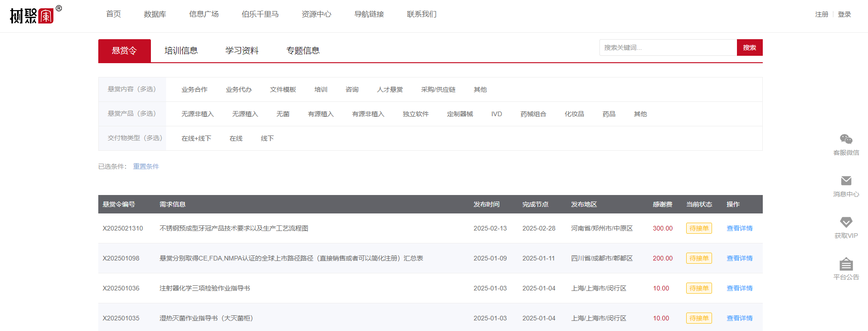Open the 平台公告 notice icon
The height and width of the screenshot is (331, 868).
coord(846,264)
